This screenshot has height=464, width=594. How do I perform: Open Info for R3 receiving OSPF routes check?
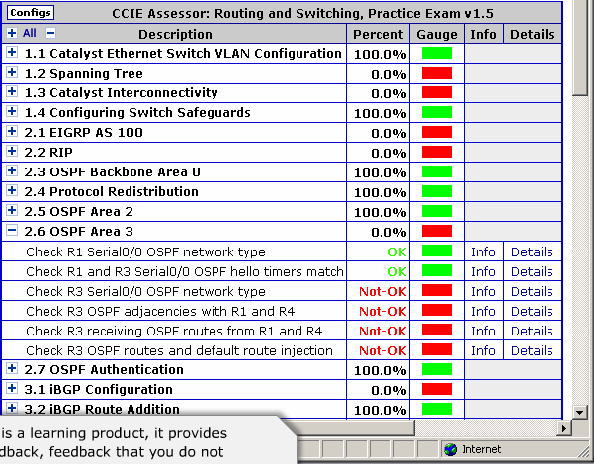coord(483,331)
